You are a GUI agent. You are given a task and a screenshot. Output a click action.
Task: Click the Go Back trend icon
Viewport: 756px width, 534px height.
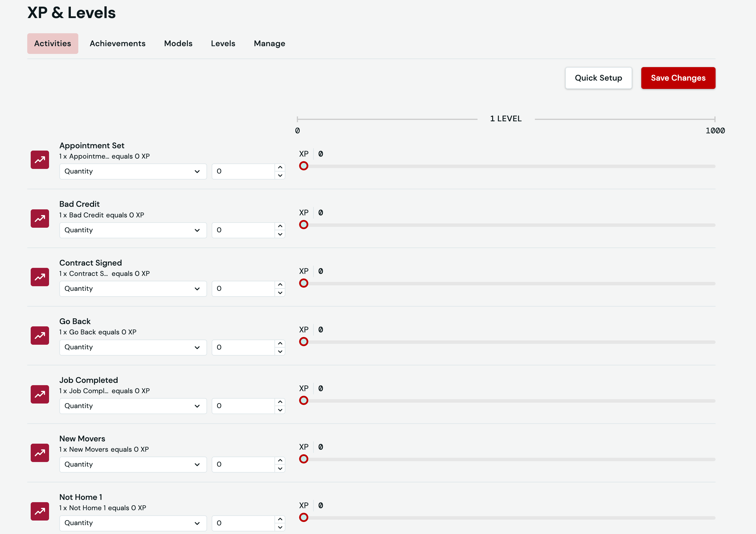click(40, 336)
